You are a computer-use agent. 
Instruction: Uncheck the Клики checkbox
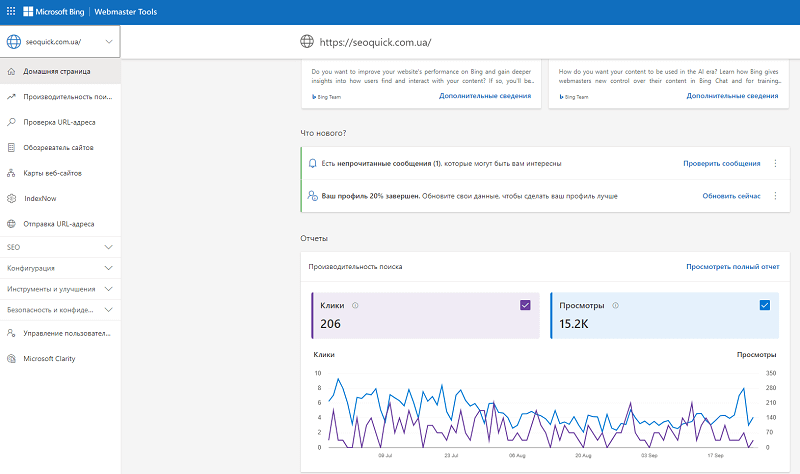(525, 305)
